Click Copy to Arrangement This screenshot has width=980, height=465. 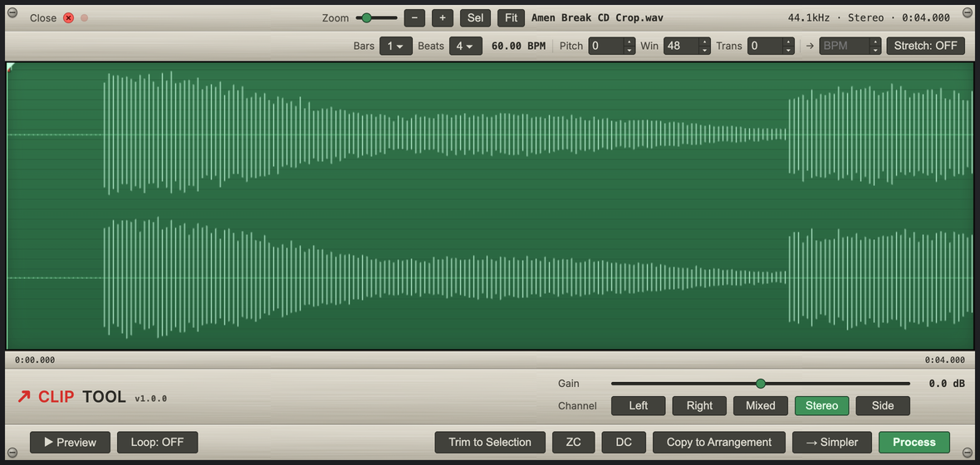pyautogui.click(x=719, y=443)
